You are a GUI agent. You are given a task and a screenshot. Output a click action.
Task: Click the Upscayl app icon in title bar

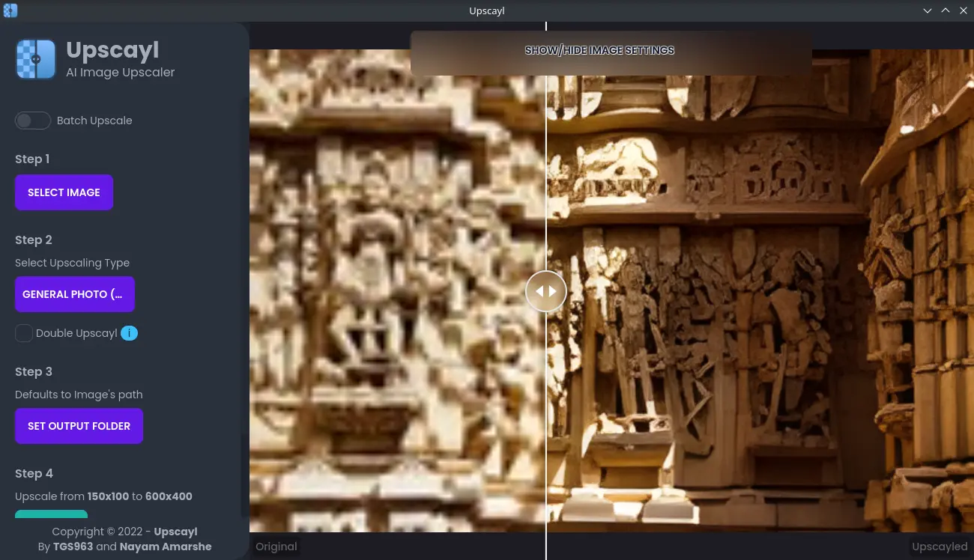[x=10, y=10]
